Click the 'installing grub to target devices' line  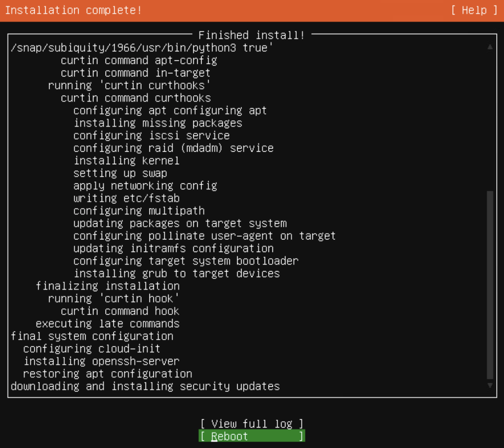point(176,273)
